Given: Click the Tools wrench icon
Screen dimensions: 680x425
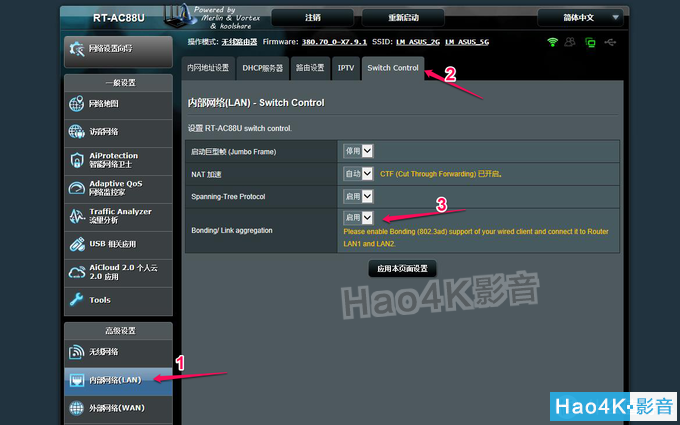Looking at the screenshot, I should tap(76, 300).
